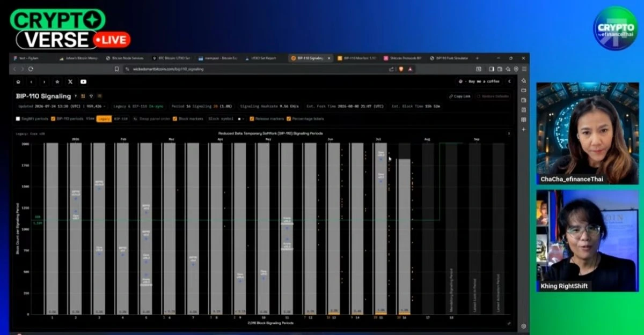Screen dimensions: 644x335
Task: Click the share icon in the address bar
Action: pyautogui.click(x=392, y=69)
